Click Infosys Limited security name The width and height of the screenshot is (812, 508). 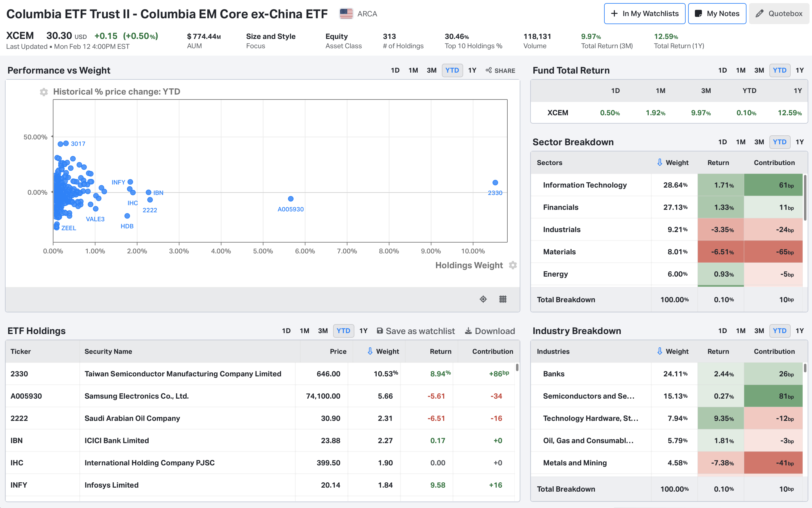pyautogui.click(x=111, y=485)
